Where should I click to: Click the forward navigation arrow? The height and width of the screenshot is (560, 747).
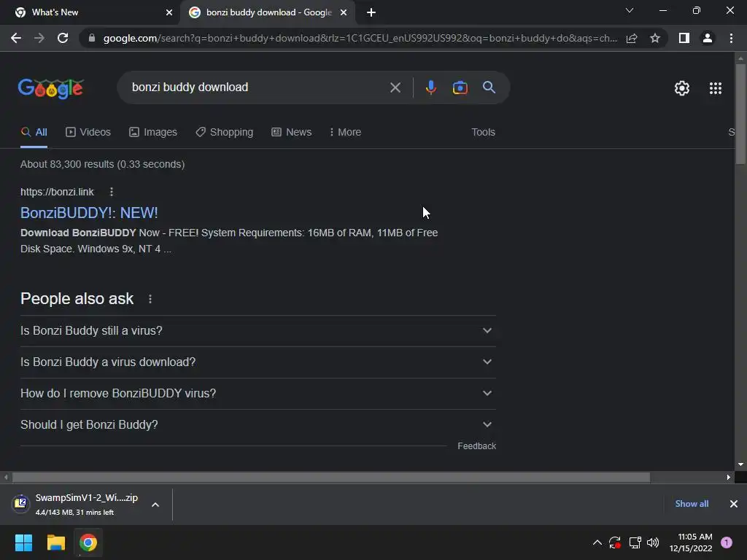pyautogui.click(x=39, y=38)
